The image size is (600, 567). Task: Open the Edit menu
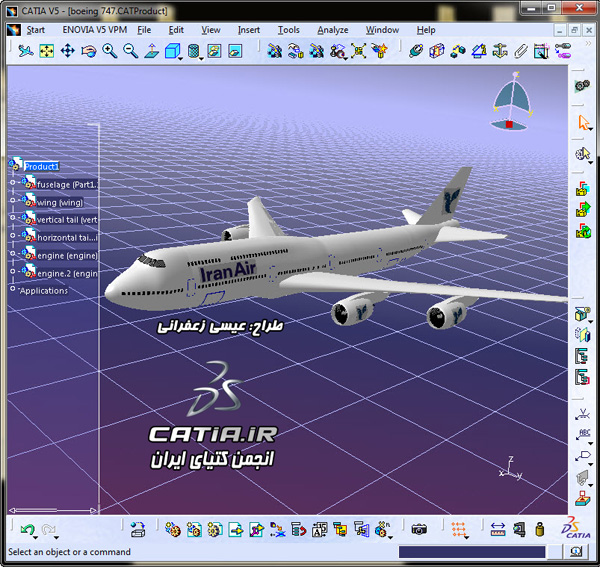point(176,30)
